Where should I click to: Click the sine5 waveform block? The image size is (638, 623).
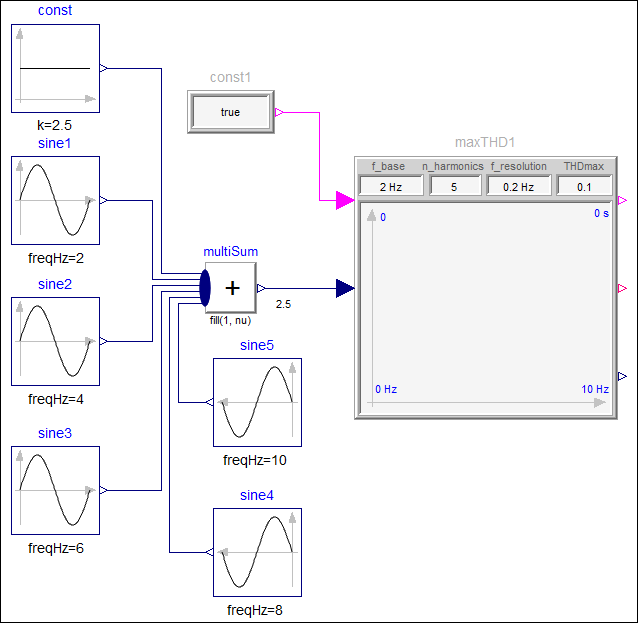257,402
